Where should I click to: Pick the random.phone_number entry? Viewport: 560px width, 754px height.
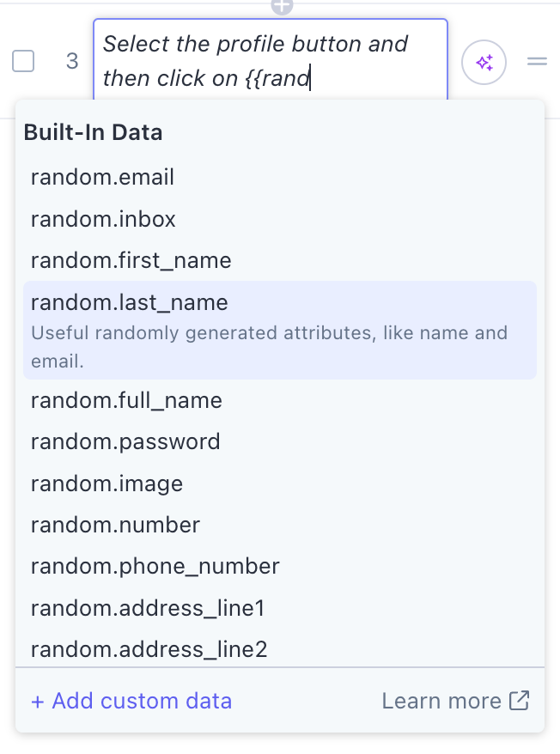(154, 566)
